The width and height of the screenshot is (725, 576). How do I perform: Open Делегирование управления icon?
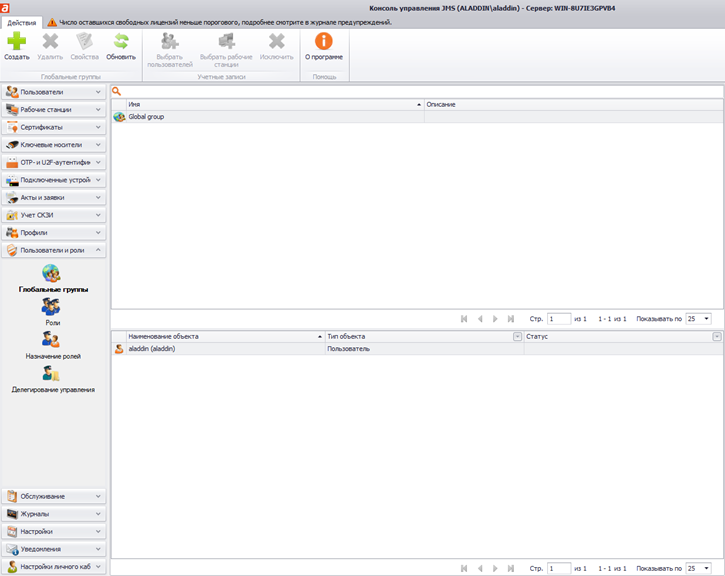(x=52, y=374)
